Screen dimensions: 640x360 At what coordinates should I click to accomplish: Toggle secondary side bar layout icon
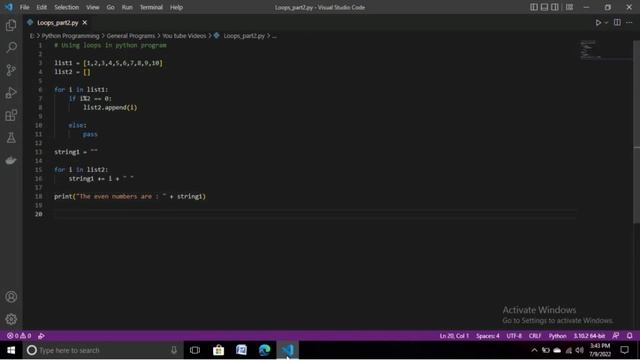pyautogui.click(x=555, y=7)
